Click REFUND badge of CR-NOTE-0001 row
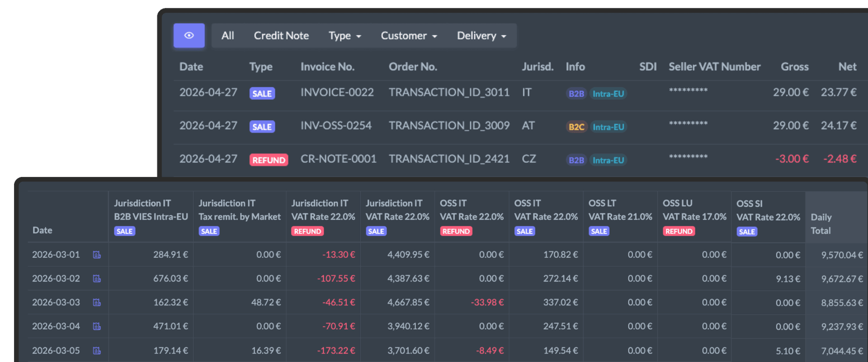Image resolution: width=868 pixels, height=362 pixels. (269, 160)
